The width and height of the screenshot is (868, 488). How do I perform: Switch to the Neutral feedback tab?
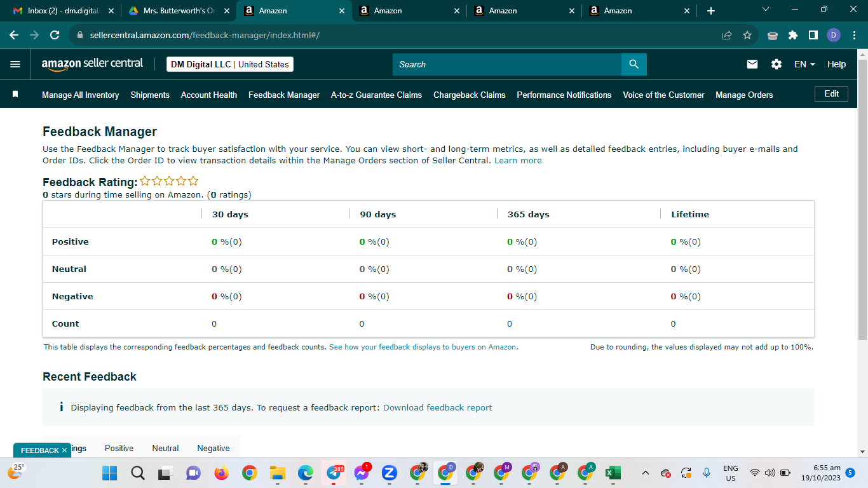pos(165,448)
